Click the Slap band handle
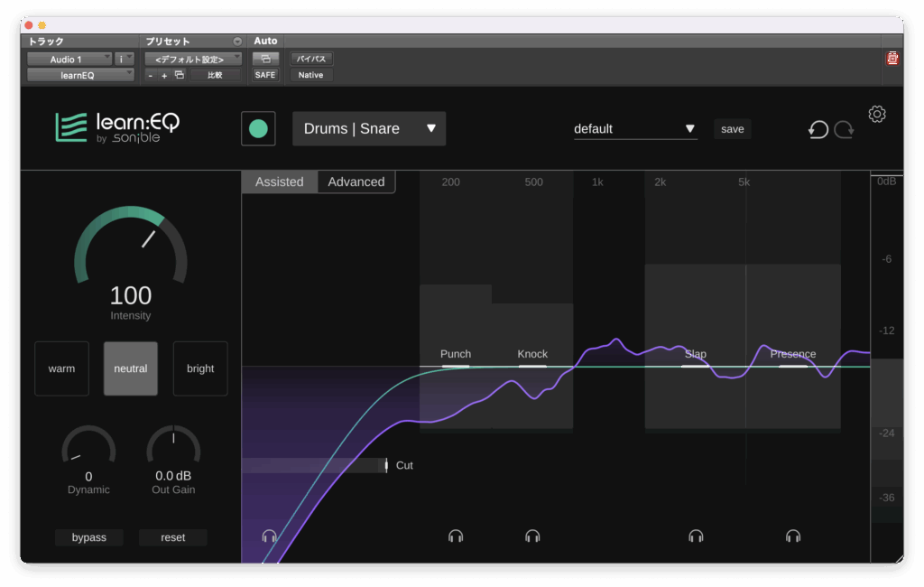924x587 pixels. [696, 367]
